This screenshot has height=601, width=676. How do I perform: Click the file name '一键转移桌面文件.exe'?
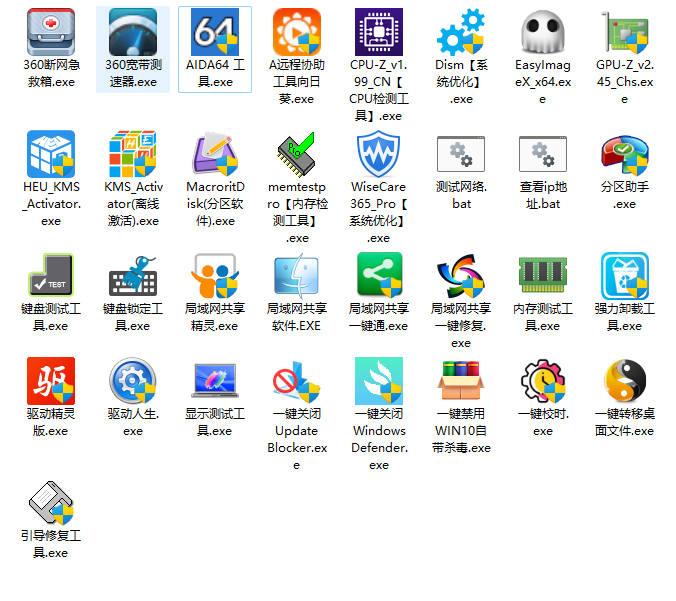pos(624,422)
